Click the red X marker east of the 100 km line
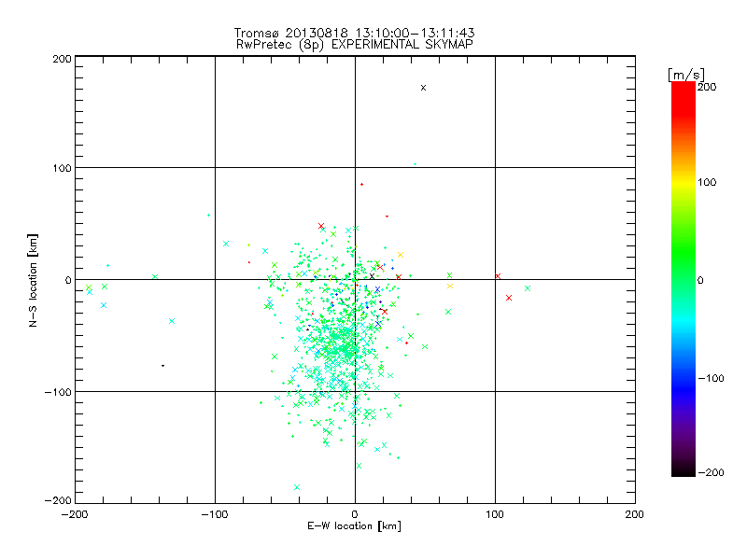Screen dimensions: 747x560 (x=509, y=298)
